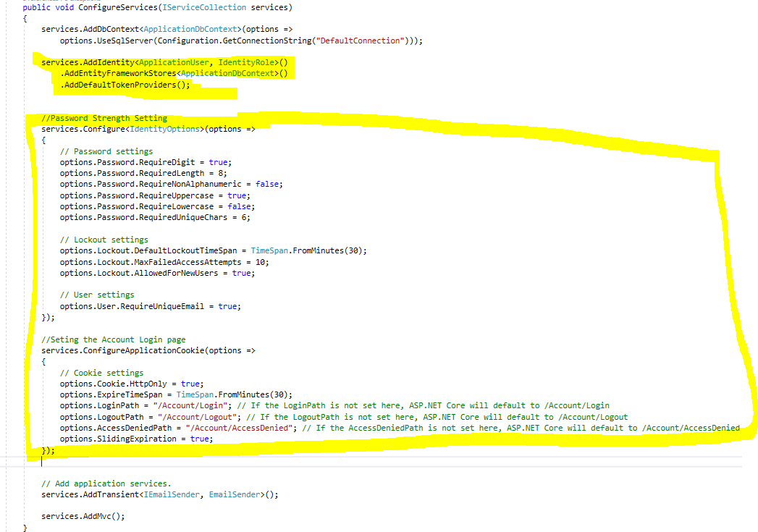This screenshot has height=532, width=758.
Task: Click services.AddTransient call
Action: (x=90, y=495)
